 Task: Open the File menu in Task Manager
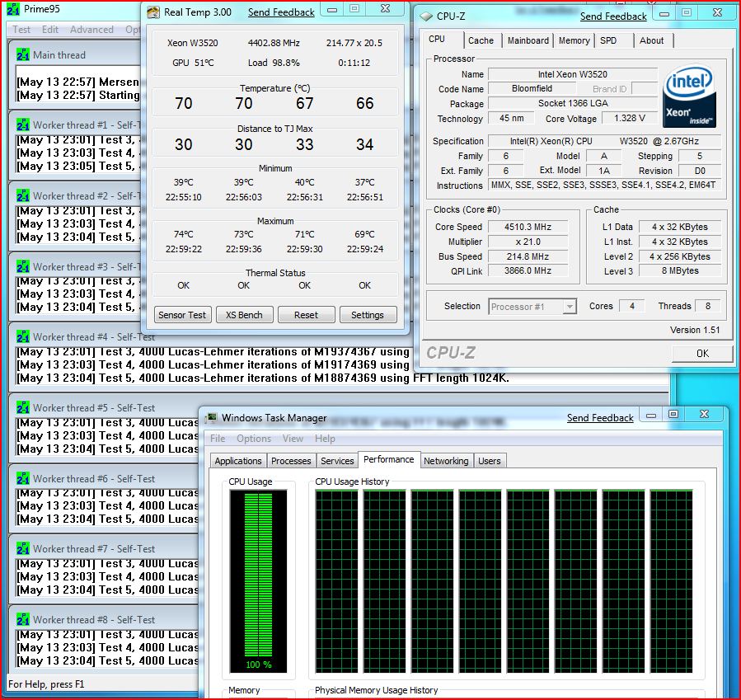click(x=218, y=438)
